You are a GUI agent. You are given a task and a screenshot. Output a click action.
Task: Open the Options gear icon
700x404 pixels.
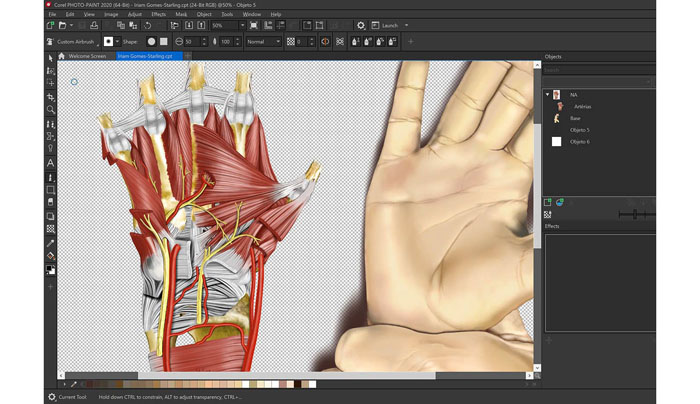(361, 26)
